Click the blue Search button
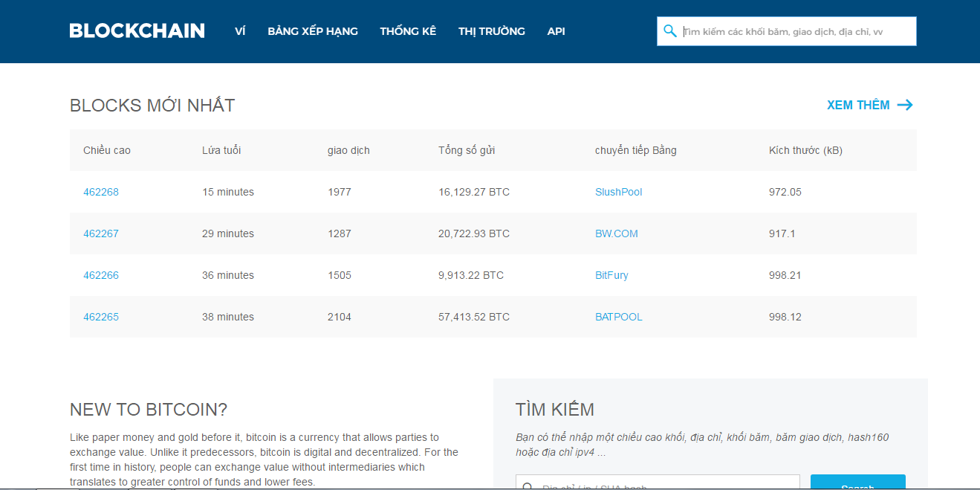 coord(858,483)
